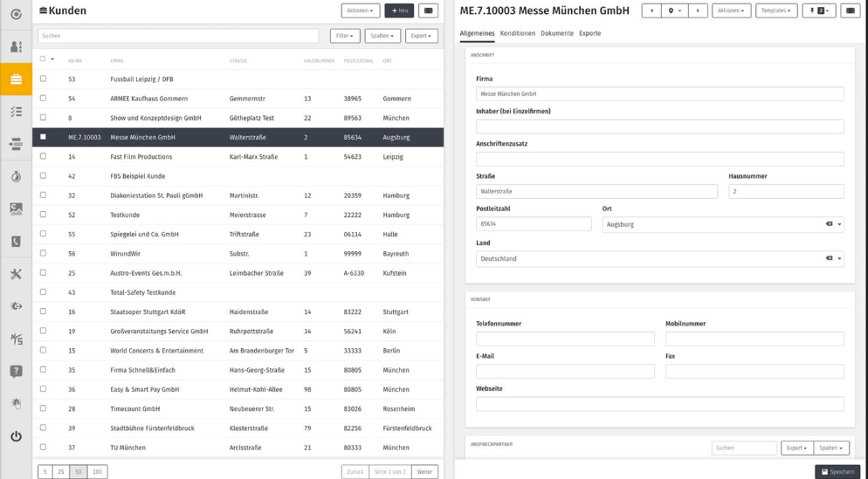Open the staff/people sidebar icon
The height and width of the screenshot is (479, 868).
pyautogui.click(x=16, y=47)
